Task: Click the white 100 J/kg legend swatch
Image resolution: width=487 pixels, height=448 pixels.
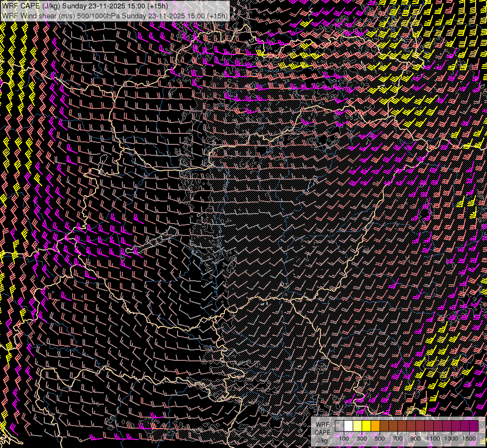Action: click(x=349, y=426)
